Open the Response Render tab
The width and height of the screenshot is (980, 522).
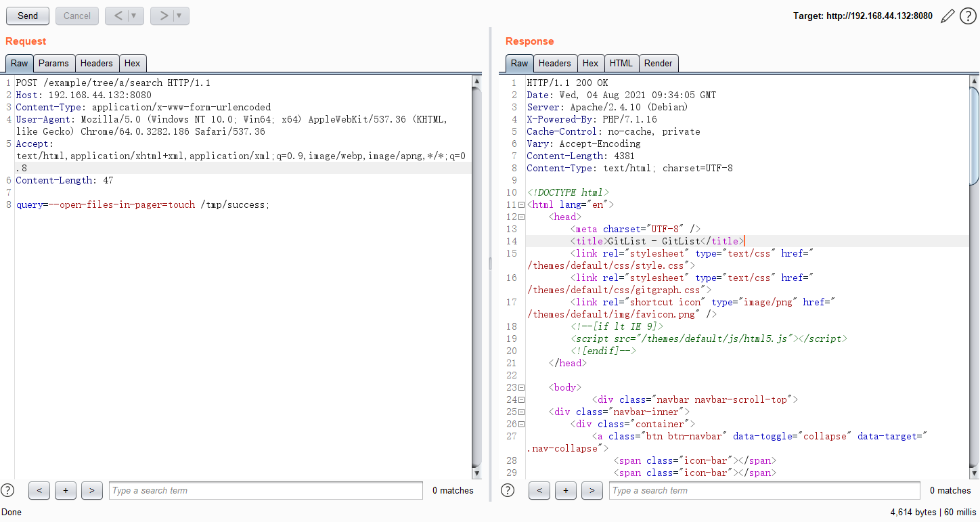[659, 63]
